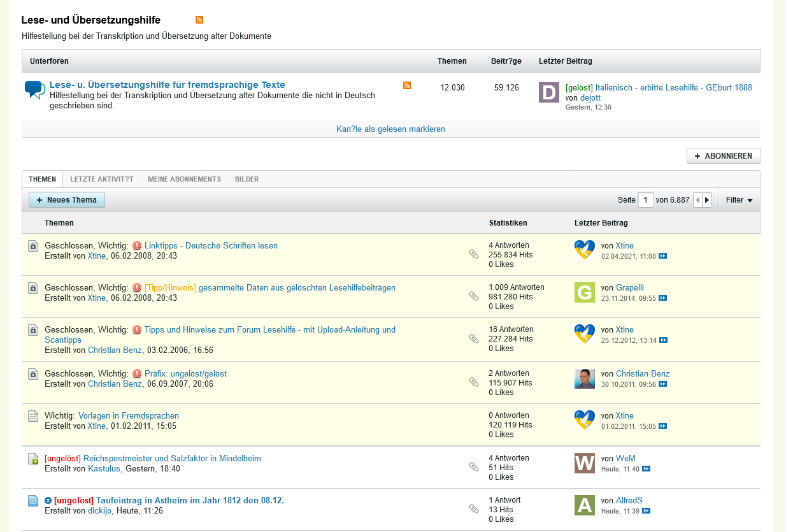
Task: Open the speech bubble subforum icon
Action: (x=35, y=89)
